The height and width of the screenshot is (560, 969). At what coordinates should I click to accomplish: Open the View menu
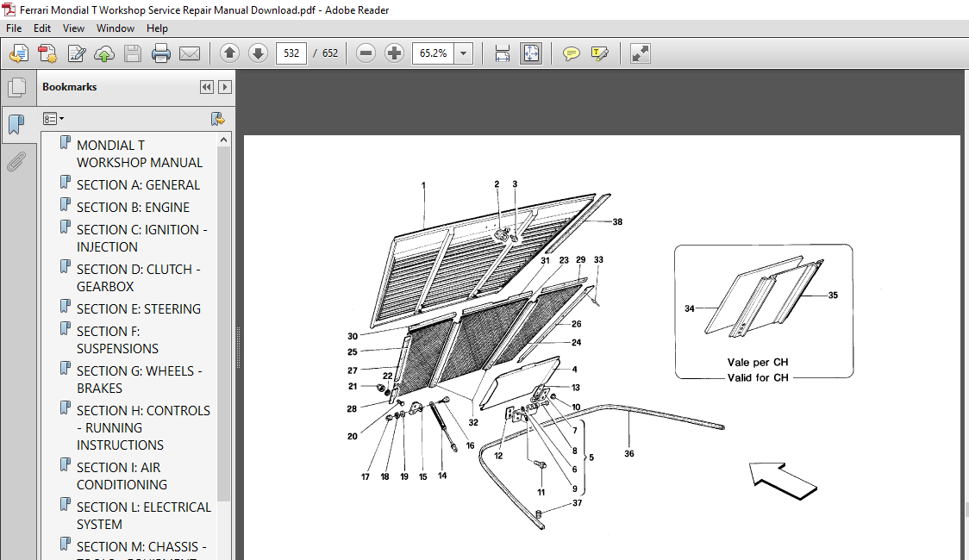(x=73, y=28)
